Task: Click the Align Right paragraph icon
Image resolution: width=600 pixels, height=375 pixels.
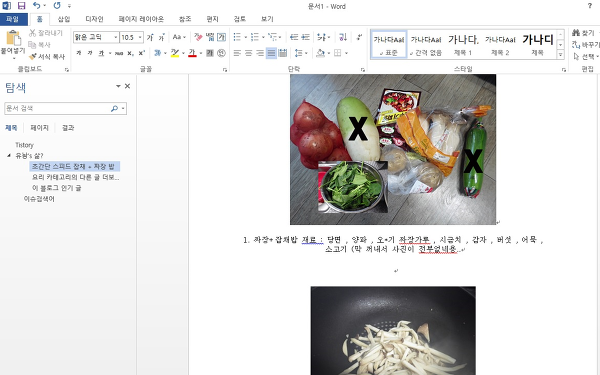Action: (260, 53)
